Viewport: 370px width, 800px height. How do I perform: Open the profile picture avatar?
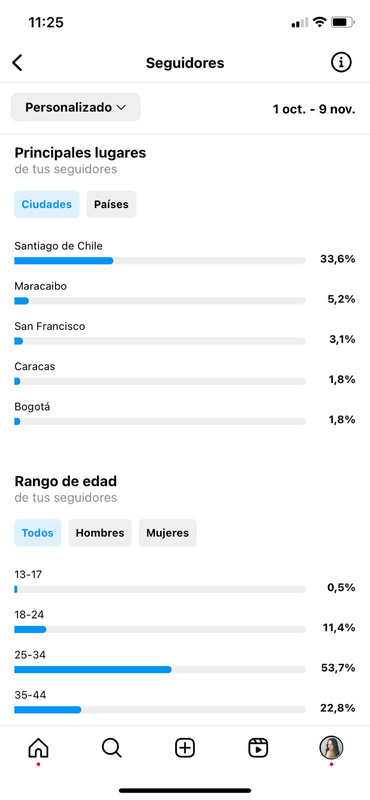pyautogui.click(x=331, y=748)
